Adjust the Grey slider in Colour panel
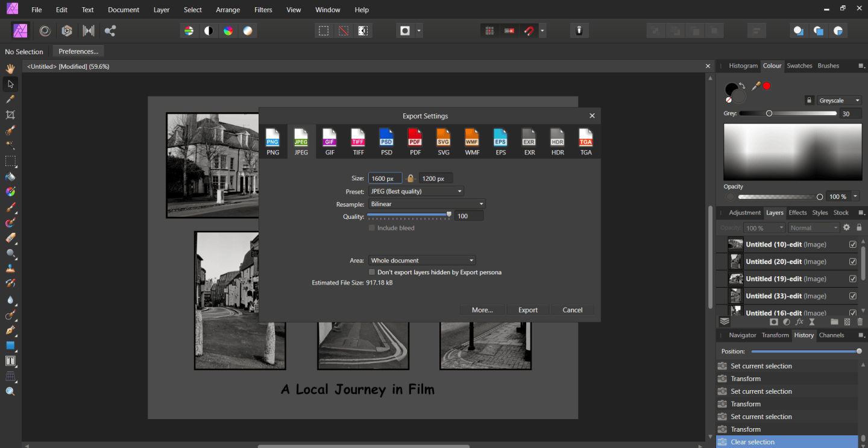Viewport: 868px width, 448px height. pos(789,113)
